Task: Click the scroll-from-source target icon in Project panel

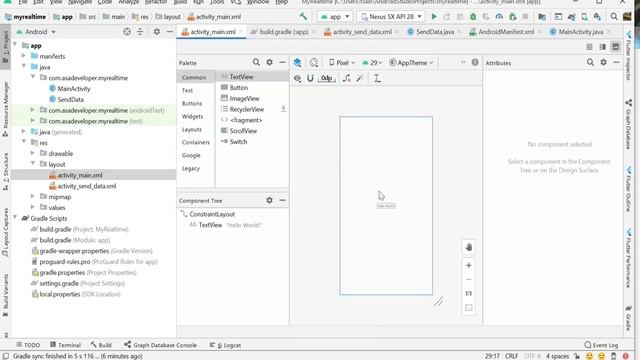Action: point(127,31)
